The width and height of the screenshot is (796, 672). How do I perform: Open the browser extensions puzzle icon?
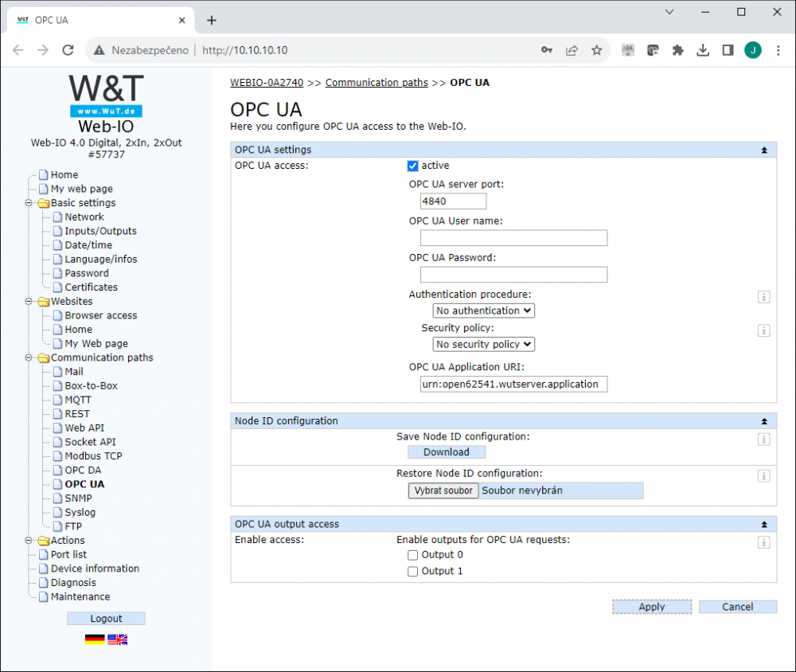click(677, 50)
